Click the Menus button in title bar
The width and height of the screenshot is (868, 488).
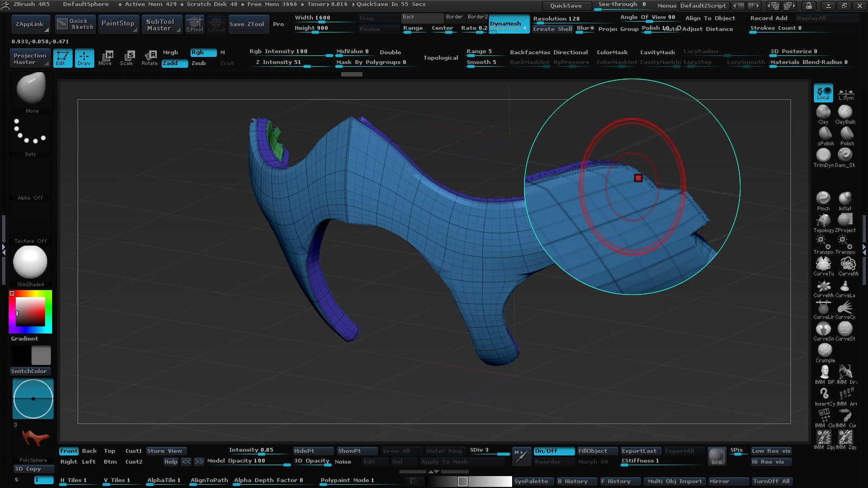click(x=666, y=6)
